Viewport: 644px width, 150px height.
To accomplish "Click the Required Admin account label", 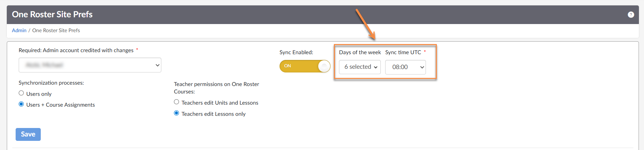I will (76, 50).
